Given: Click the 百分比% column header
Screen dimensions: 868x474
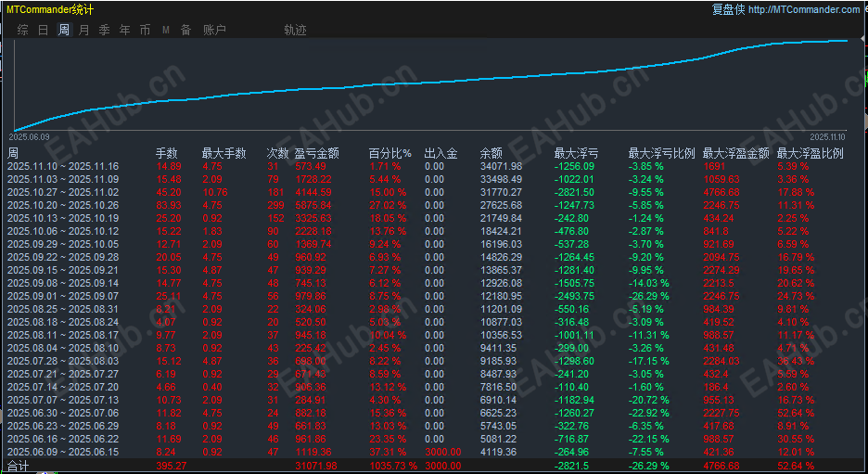Looking at the screenshot, I should click(390, 153).
